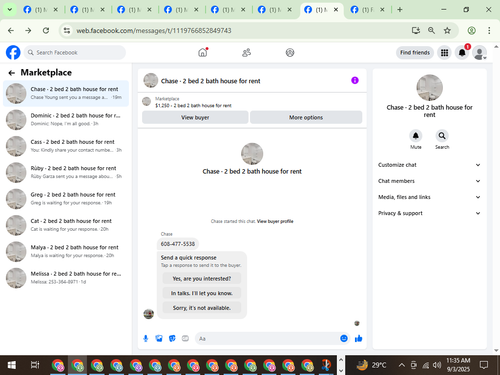This screenshot has width=500, height=375.
Task: Click the phone number 608-477-5538 message
Action: coord(178,244)
